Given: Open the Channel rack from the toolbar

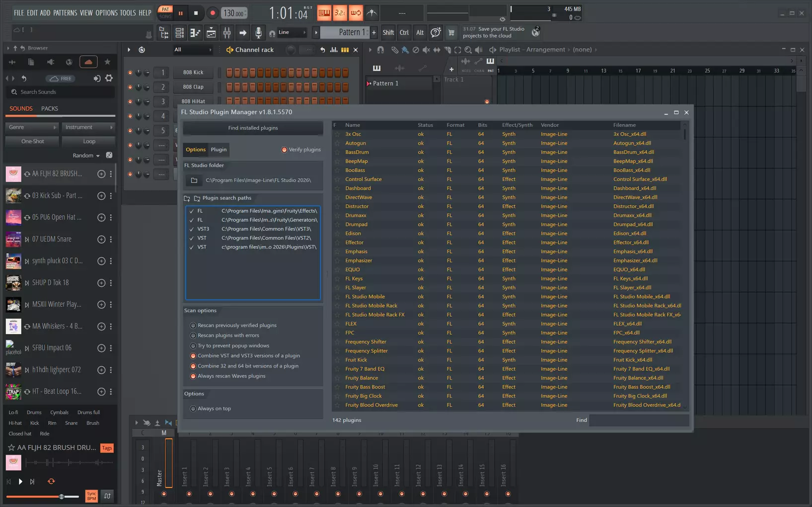Looking at the screenshot, I should [x=179, y=33].
